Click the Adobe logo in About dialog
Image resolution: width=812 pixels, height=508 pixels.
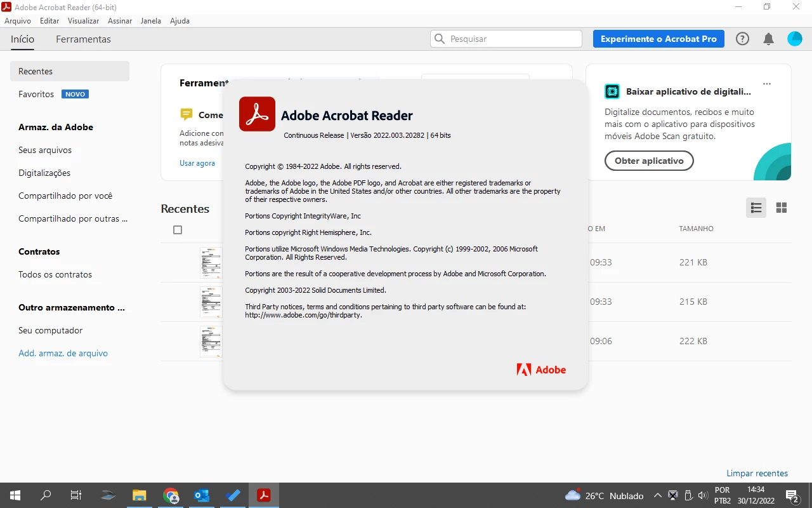[541, 370]
